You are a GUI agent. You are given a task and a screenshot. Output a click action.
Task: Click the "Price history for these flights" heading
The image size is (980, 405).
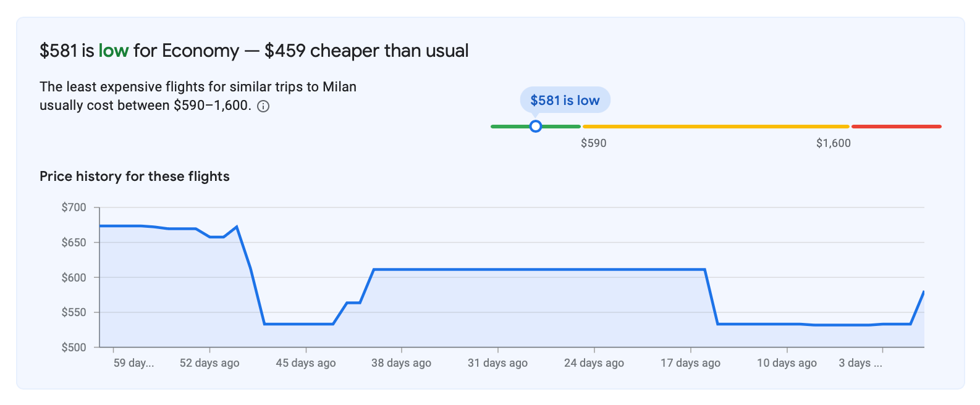[135, 177]
